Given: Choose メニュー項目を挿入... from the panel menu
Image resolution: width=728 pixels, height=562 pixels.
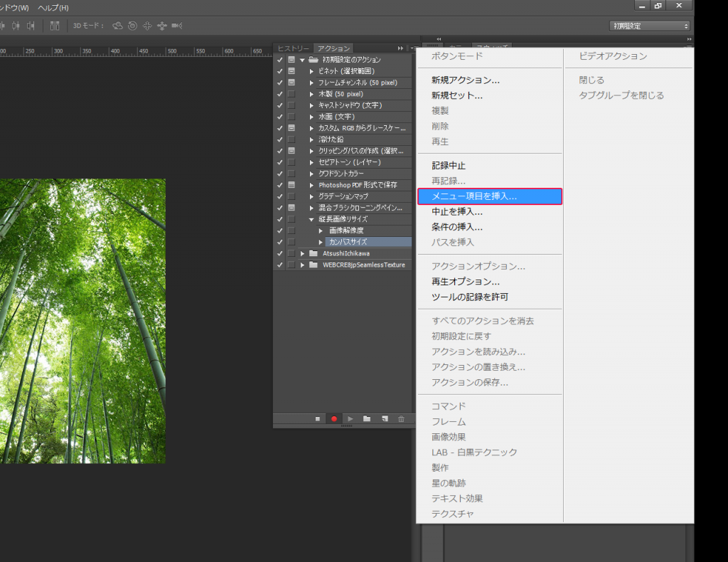Looking at the screenshot, I should tap(490, 196).
